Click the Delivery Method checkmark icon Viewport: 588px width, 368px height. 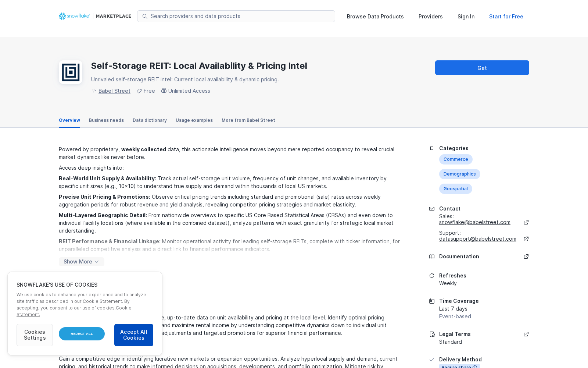(x=432, y=360)
